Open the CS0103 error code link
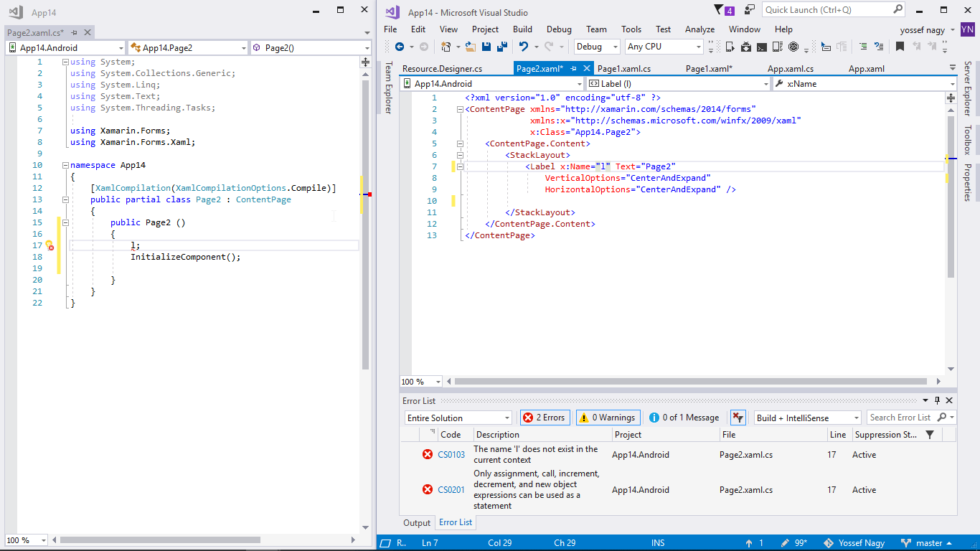The width and height of the screenshot is (980, 551). [451, 455]
